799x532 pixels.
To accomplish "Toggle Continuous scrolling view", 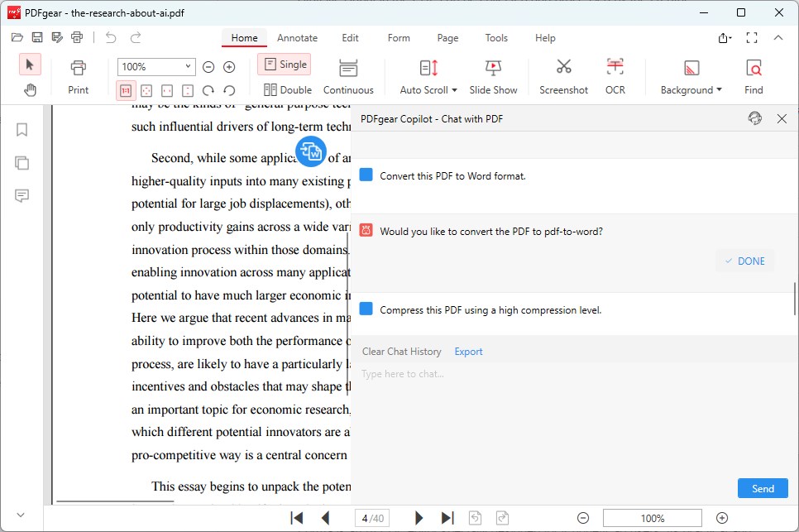I will [348, 76].
